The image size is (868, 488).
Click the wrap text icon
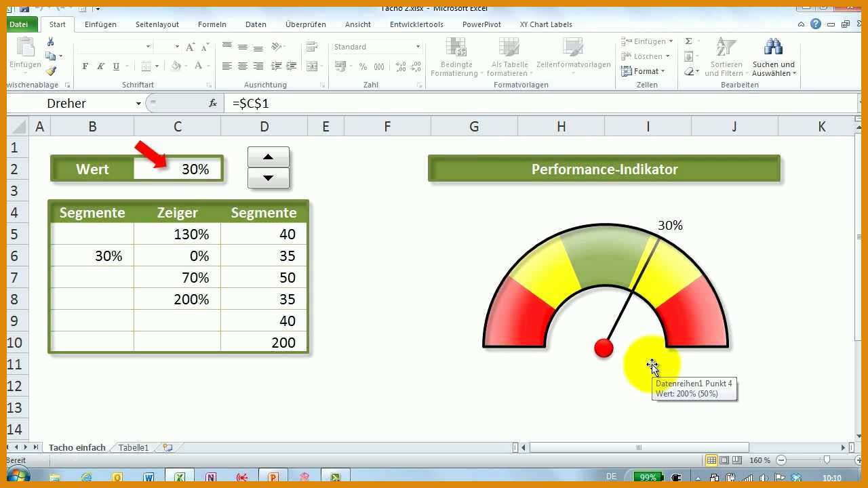(312, 47)
